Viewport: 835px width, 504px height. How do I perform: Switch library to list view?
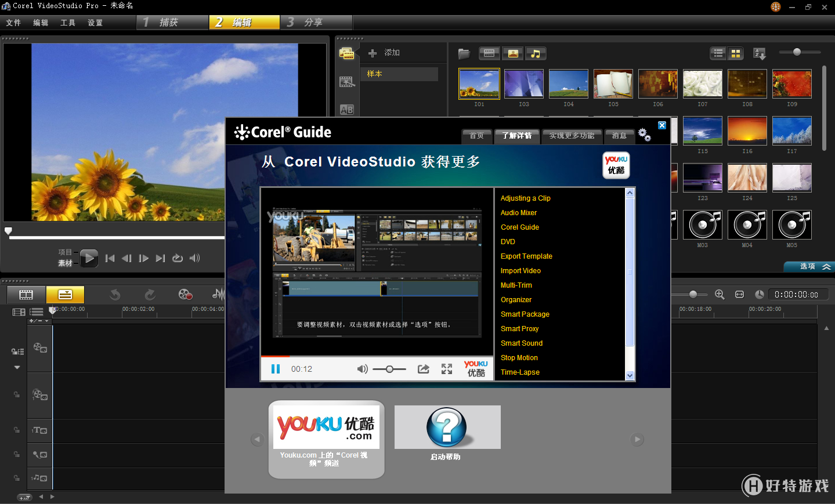tap(718, 53)
